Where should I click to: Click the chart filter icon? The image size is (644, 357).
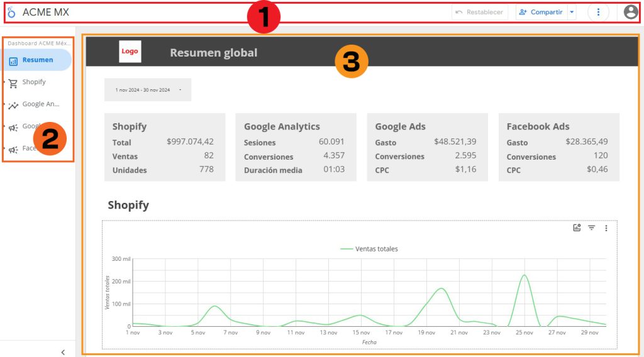591,228
